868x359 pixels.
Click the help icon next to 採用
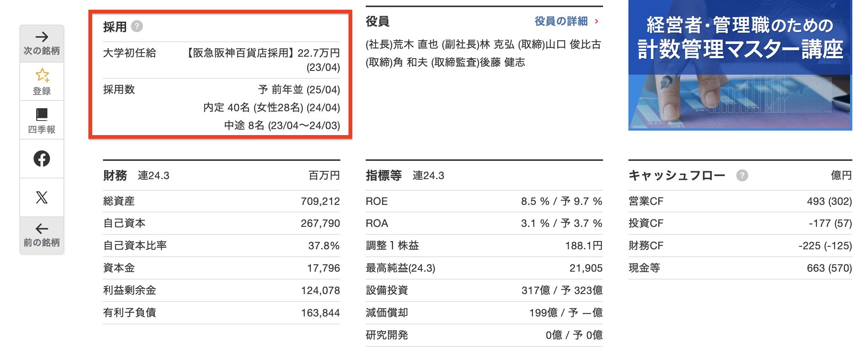(137, 26)
